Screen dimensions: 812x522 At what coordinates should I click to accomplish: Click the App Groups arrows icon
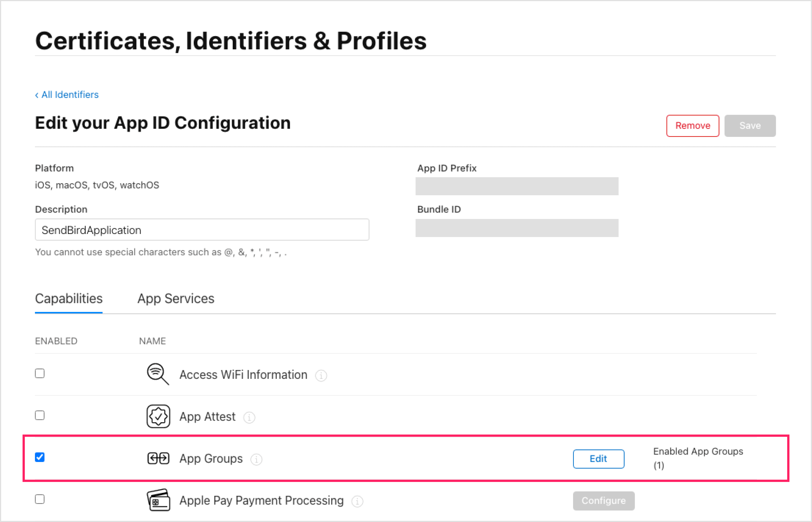click(158, 458)
